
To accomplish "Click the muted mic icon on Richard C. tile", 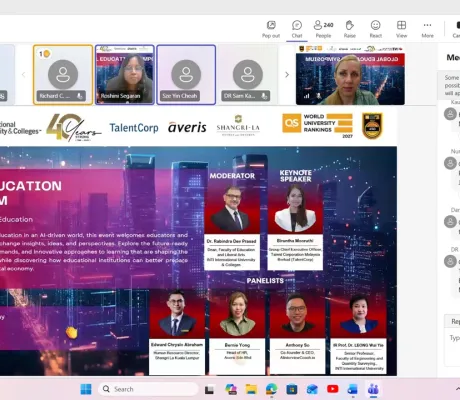I will pos(80,96).
